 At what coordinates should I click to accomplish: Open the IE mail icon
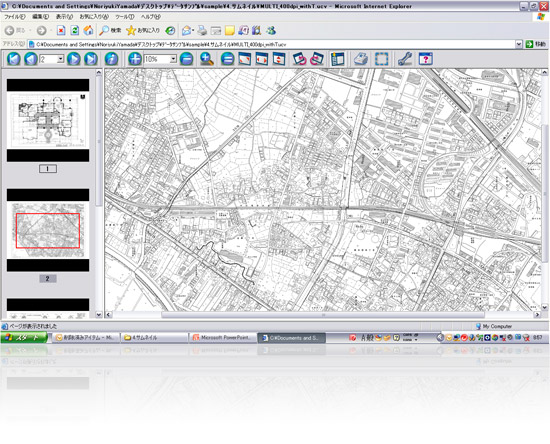(187, 31)
